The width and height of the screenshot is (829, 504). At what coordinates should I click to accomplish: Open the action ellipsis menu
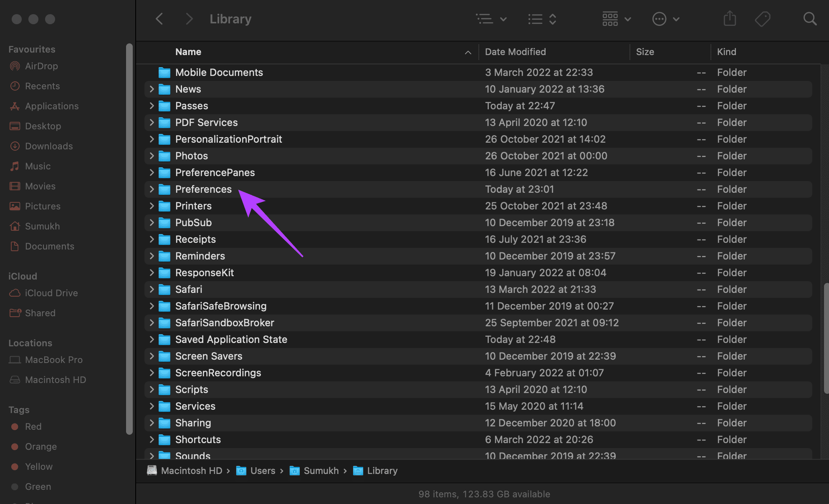(666, 19)
